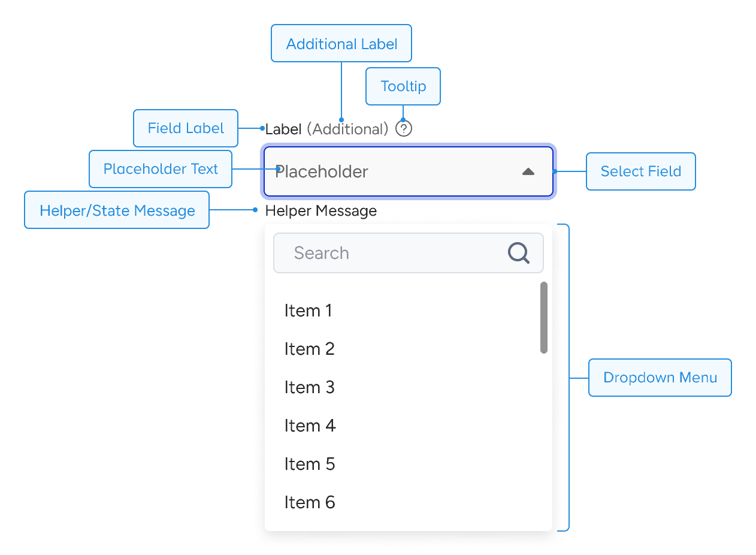Click the Select Field annotation box
Image resolution: width=756 pixels, height=555 pixels.
(x=640, y=171)
